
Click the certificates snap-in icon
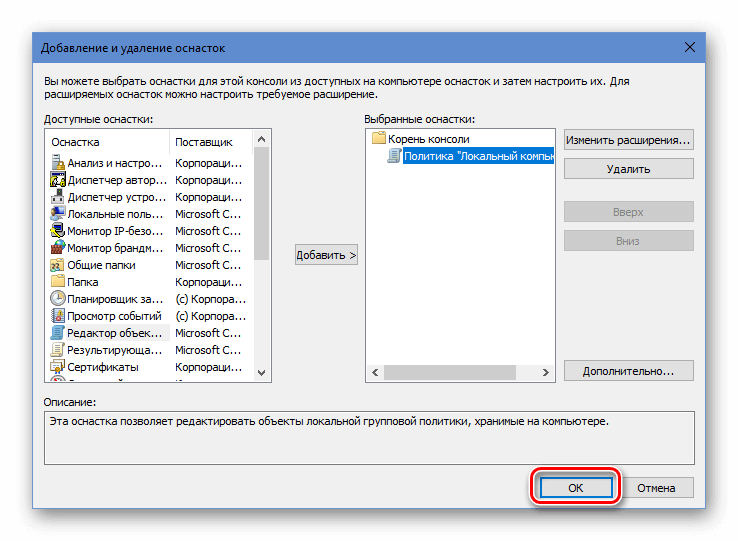pyautogui.click(x=57, y=366)
